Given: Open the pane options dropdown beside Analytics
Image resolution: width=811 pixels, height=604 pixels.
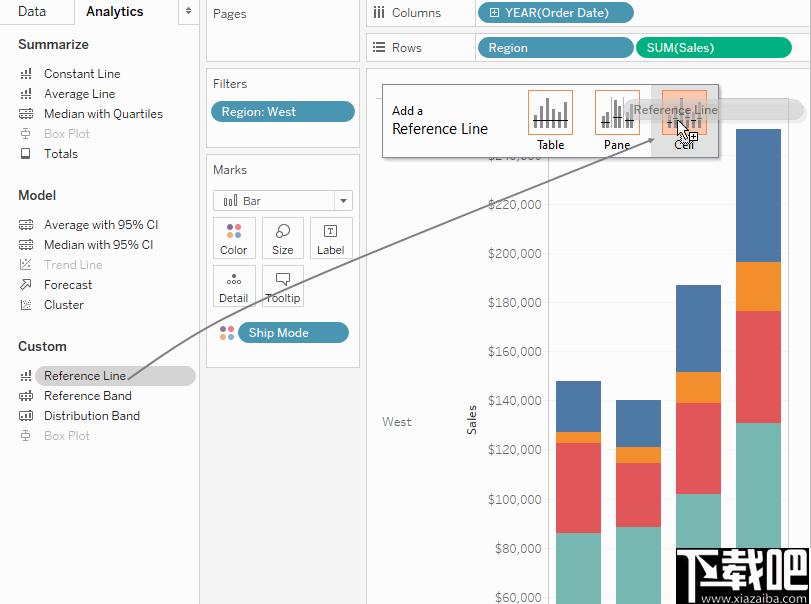Looking at the screenshot, I should 188,11.
